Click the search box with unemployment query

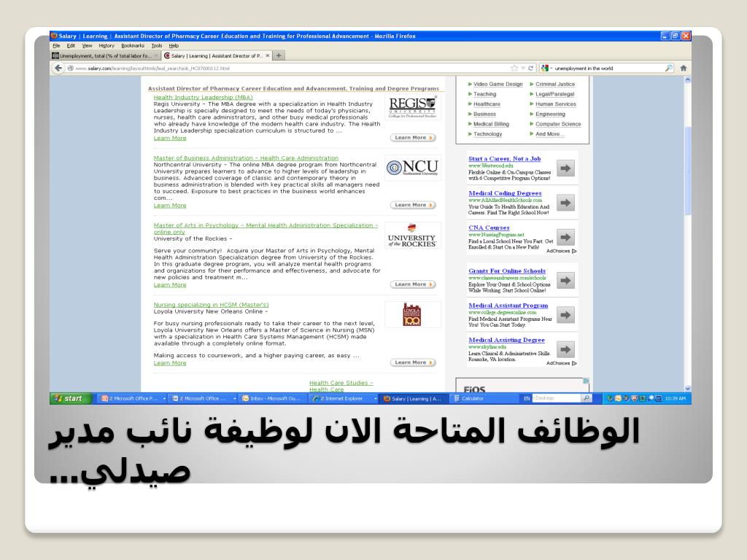tap(608, 68)
